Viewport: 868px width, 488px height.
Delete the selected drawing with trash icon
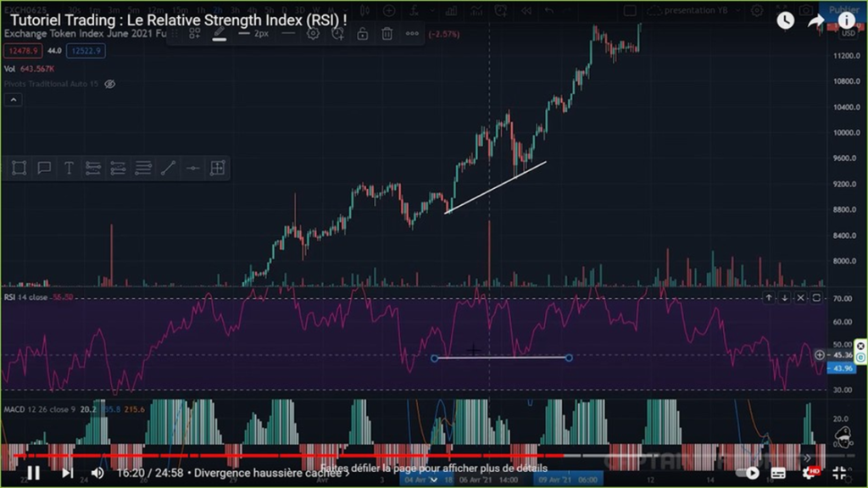pos(387,34)
